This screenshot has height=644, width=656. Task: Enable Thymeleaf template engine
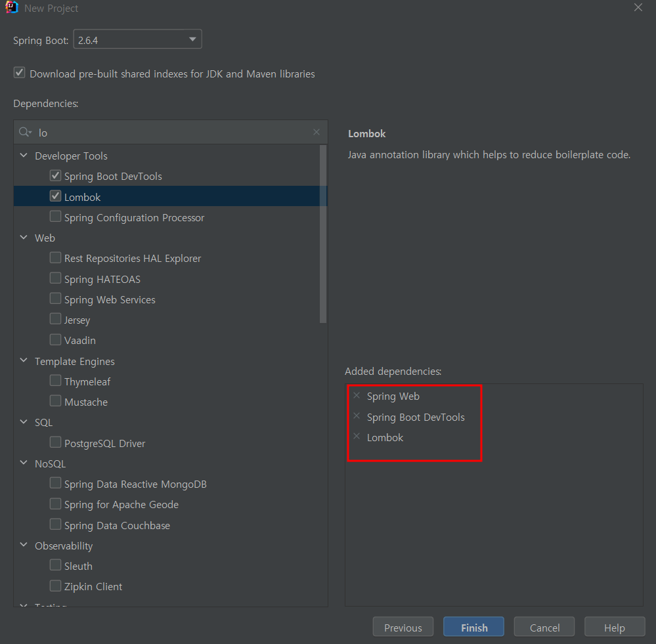tap(55, 381)
